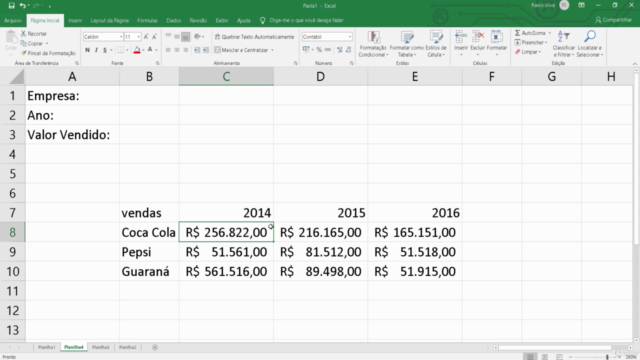Switch to the Revisão tab
640x360 pixels.
pyautogui.click(x=198, y=20)
